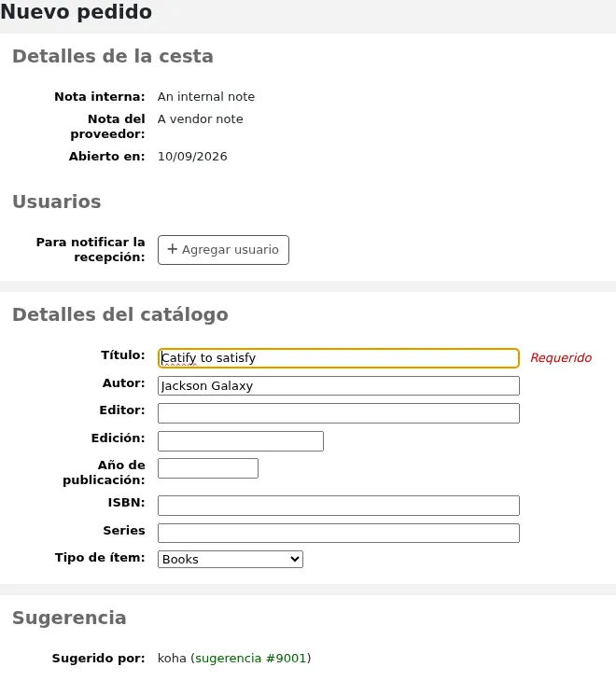Click the Año de publicación label
The image size is (616, 681).
point(104,473)
